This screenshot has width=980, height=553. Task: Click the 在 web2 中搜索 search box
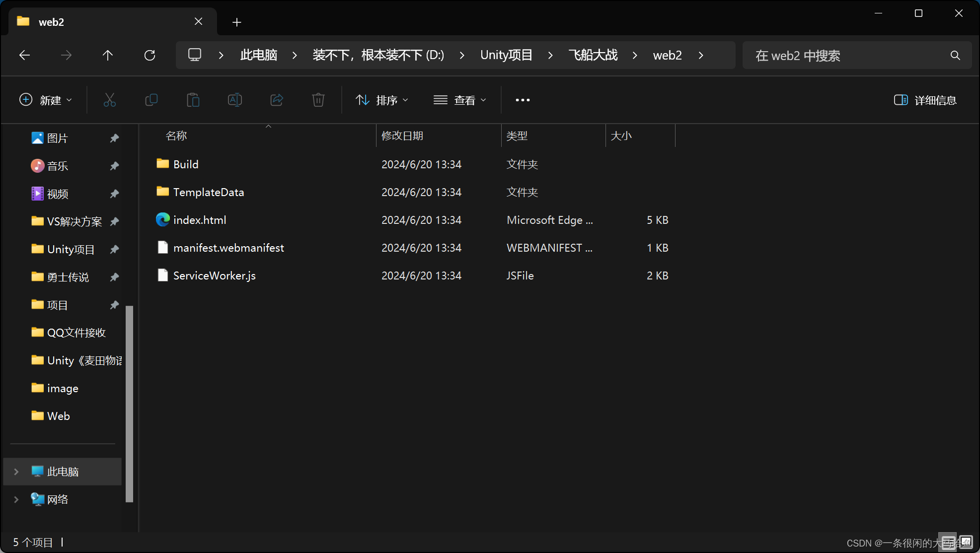pyautogui.click(x=849, y=56)
